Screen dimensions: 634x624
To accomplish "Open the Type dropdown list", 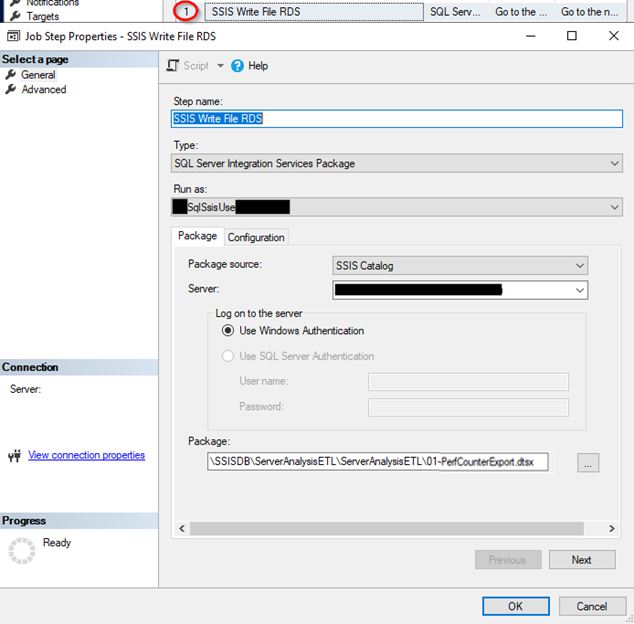I will coord(397,163).
